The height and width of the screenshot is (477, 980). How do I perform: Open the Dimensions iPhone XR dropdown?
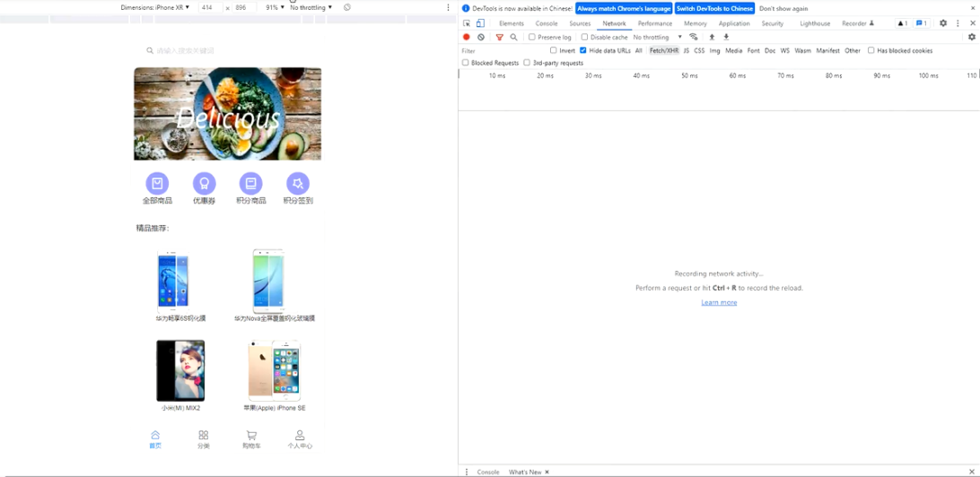coord(155,7)
